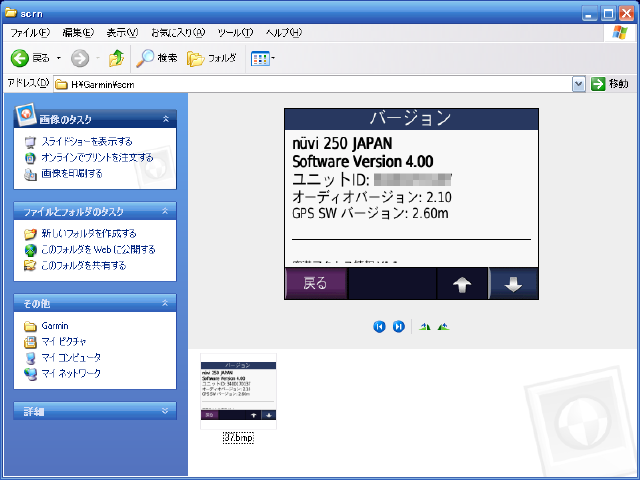Open the Tools (ツール) menu
This screenshot has height=480, width=640.
235,33
